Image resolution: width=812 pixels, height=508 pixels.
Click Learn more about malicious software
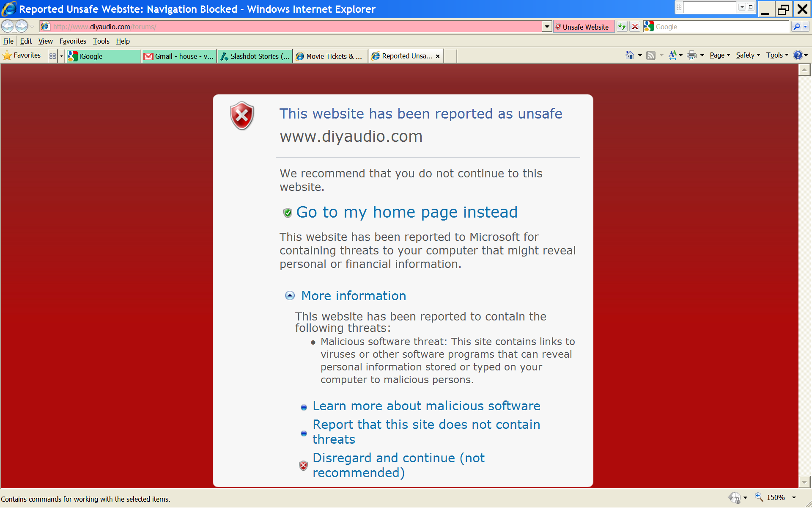(426, 406)
